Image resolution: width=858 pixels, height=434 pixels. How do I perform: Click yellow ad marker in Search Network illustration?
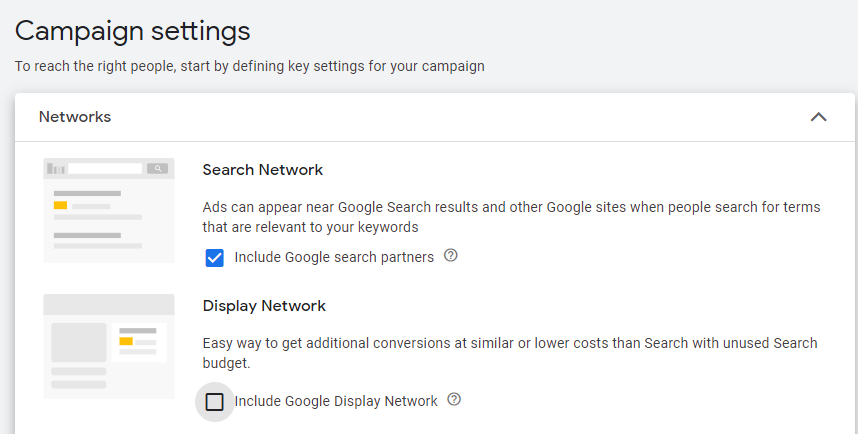click(60, 205)
